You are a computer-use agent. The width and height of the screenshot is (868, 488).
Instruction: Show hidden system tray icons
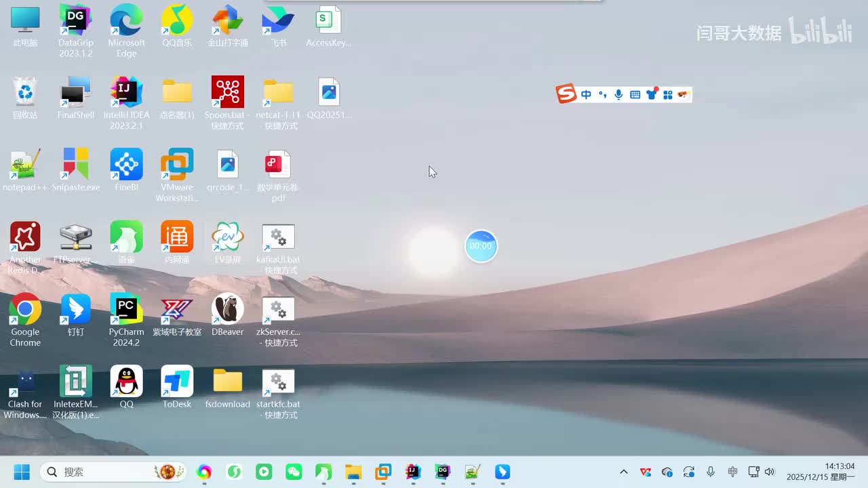(x=624, y=472)
